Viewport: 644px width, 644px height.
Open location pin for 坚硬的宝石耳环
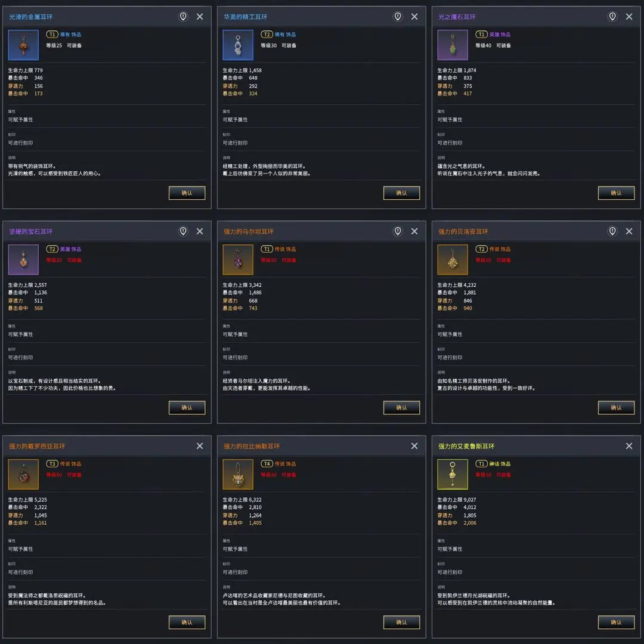pos(183,231)
